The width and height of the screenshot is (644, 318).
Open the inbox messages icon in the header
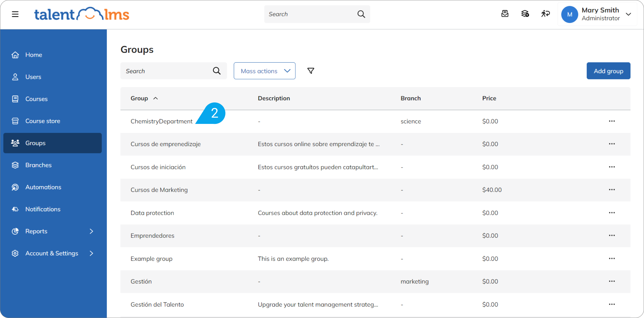click(505, 14)
